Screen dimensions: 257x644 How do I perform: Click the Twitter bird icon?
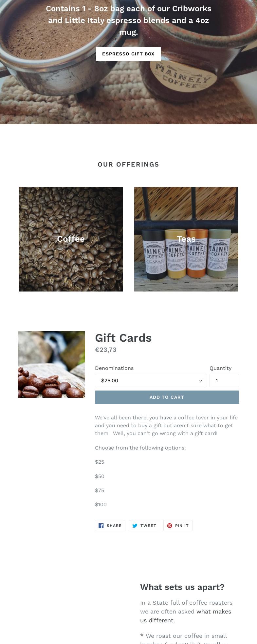tap(135, 526)
